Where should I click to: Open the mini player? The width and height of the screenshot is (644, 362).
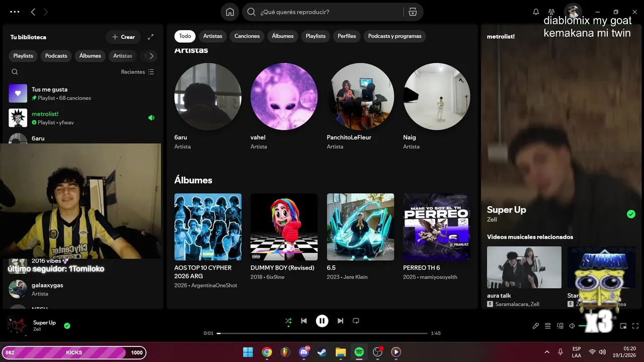pos(623,326)
